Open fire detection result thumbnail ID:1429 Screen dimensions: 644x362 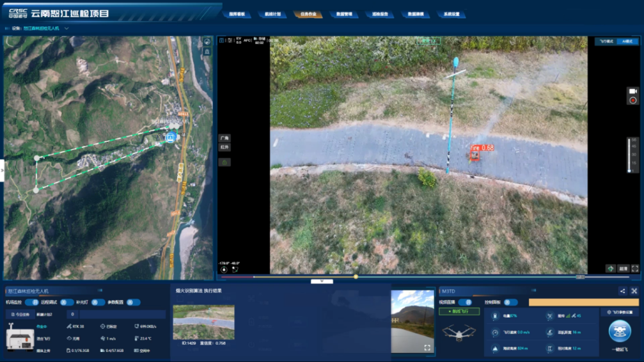[204, 322]
